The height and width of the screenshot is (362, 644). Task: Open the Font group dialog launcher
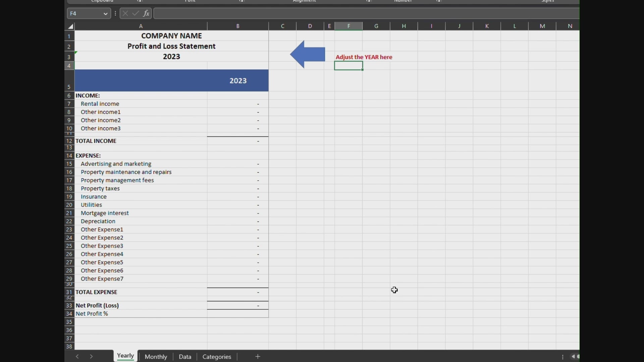(x=241, y=1)
